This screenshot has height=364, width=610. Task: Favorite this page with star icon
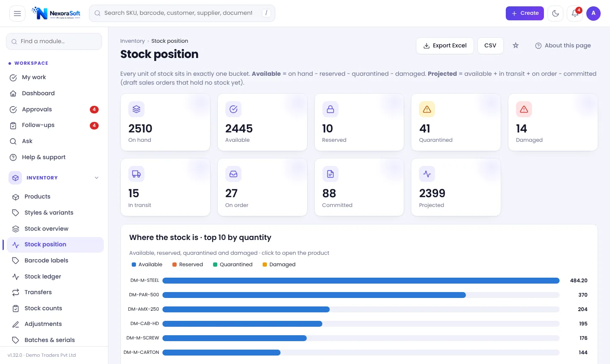516,45
